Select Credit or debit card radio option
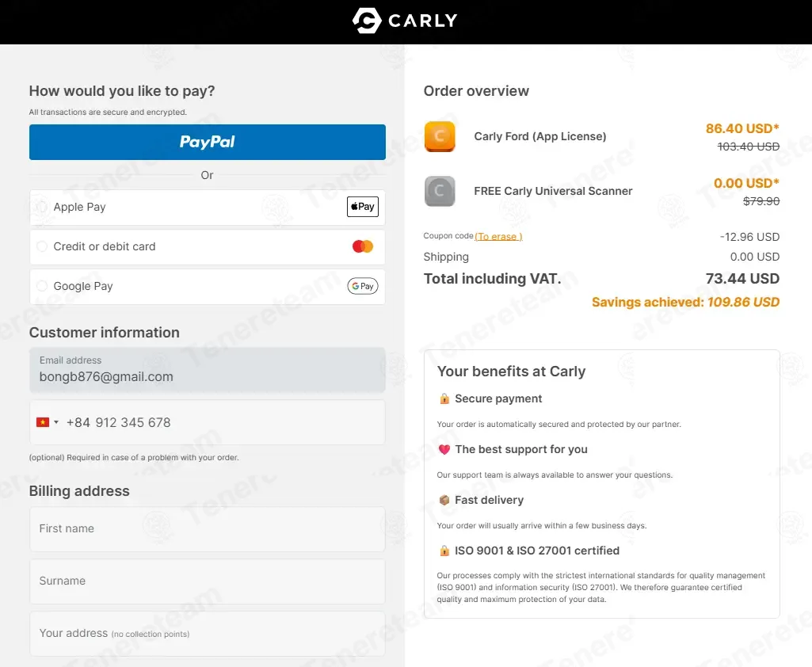The image size is (812, 667). tap(42, 246)
